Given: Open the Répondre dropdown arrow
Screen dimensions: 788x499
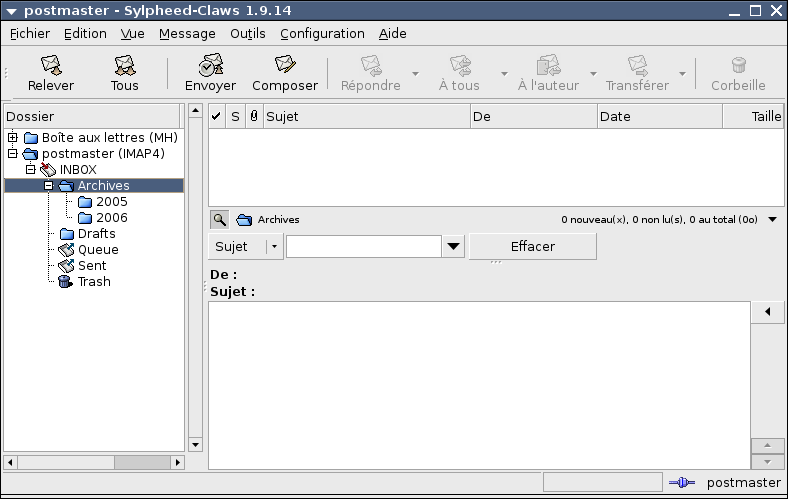Looking at the screenshot, I should coord(415,74).
